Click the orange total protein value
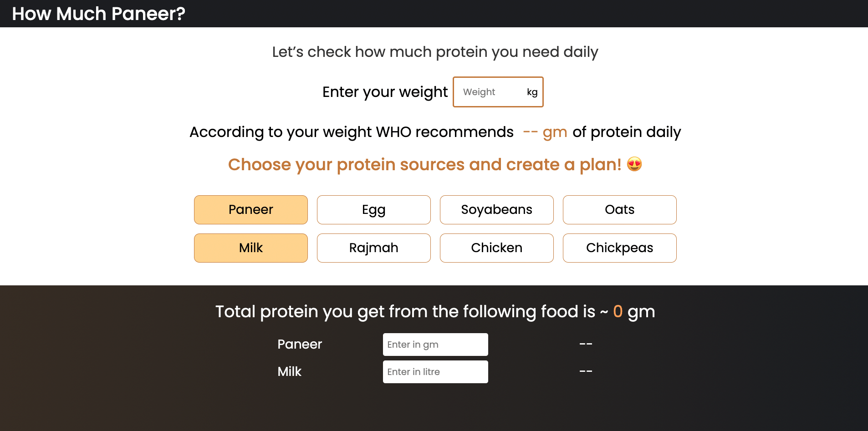868x431 pixels. coord(618,312)
